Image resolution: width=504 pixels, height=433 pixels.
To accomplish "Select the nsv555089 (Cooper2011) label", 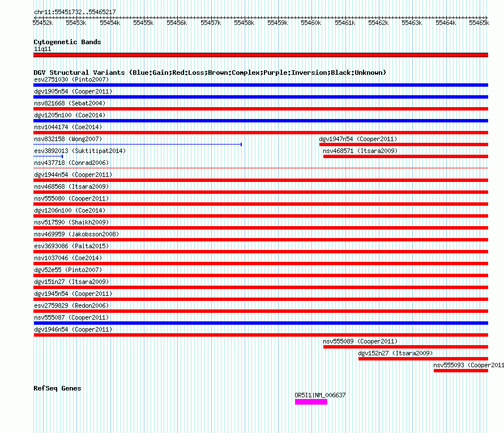I will 360,341.
